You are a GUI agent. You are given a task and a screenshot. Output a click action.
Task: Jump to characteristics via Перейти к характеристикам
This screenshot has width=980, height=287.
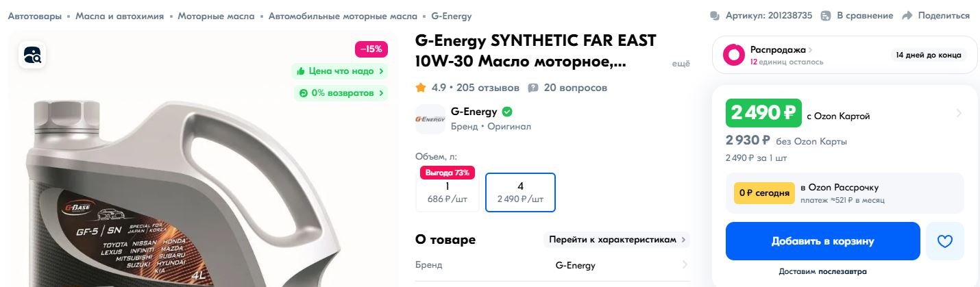(x=617, y=240)
